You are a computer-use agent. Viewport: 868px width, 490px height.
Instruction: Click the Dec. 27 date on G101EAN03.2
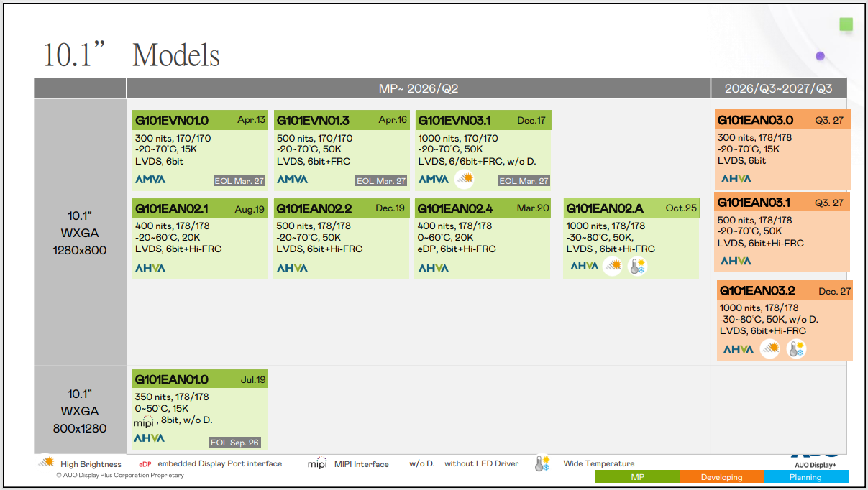834,292
